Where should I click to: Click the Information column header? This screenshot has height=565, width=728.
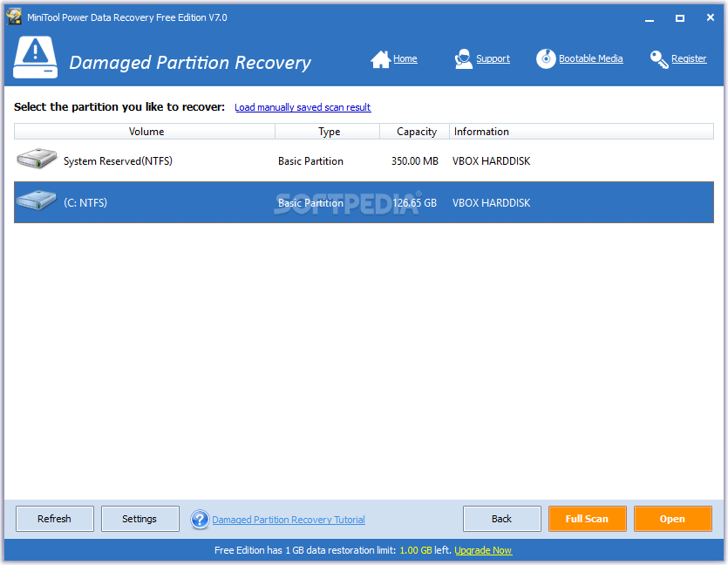pyautogui.click(x=582, y=132)
